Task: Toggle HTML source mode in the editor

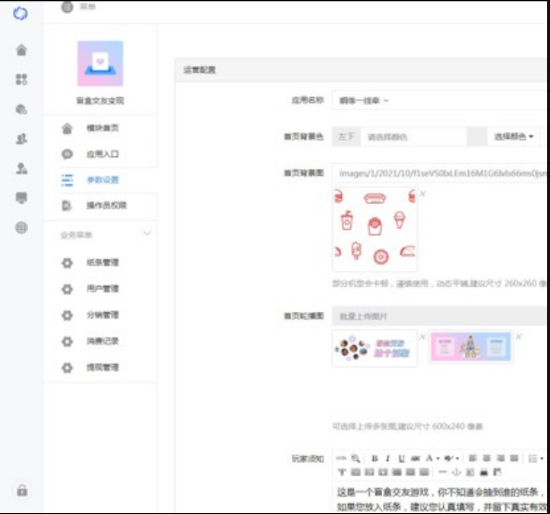Action: tap(341, 458)
